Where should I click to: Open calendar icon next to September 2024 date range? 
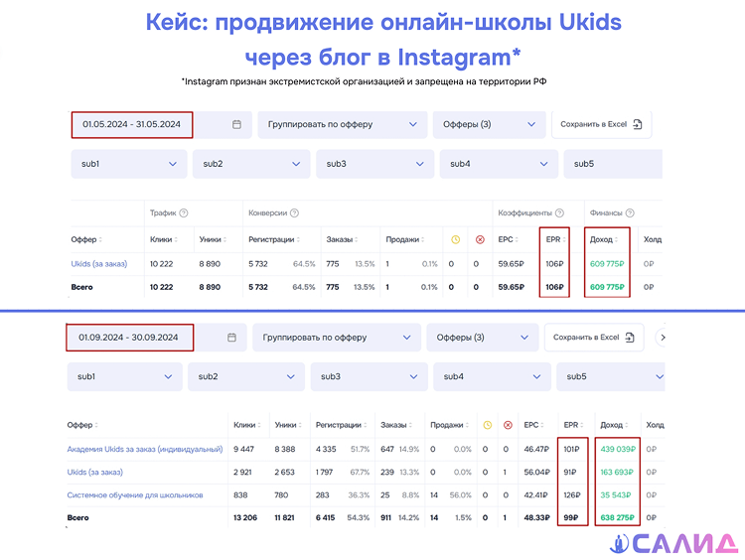tap(231, 338)
